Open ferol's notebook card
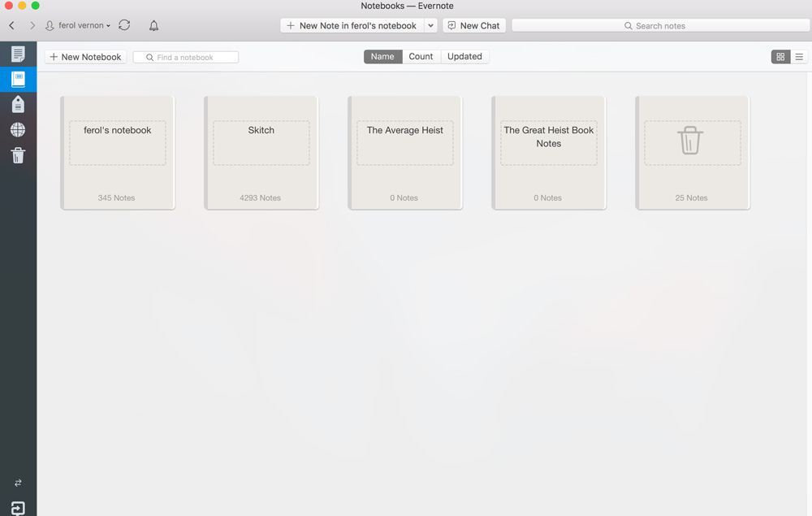The width and height of the screenshot is (812, 516). [x=118, y=153]
